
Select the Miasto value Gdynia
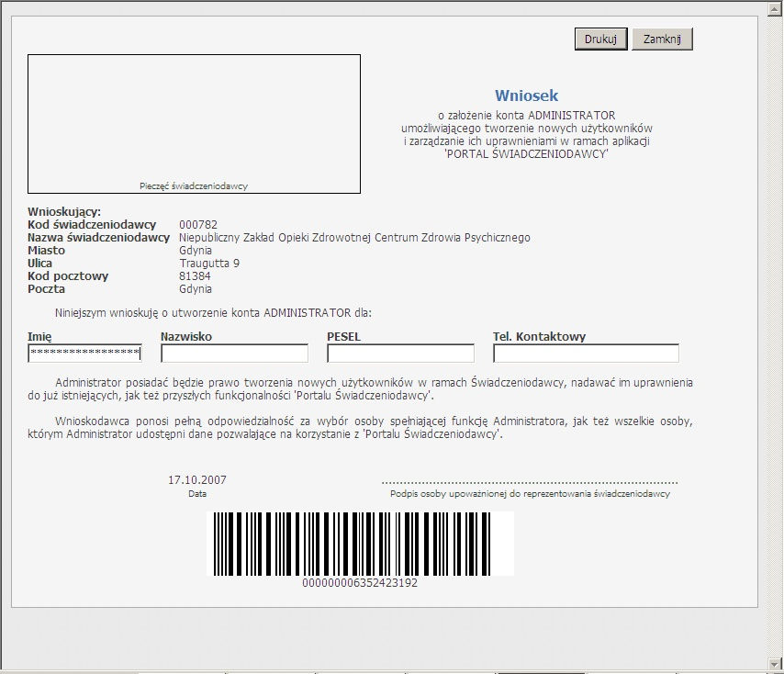pyautogui.click(x=196, y=251)
